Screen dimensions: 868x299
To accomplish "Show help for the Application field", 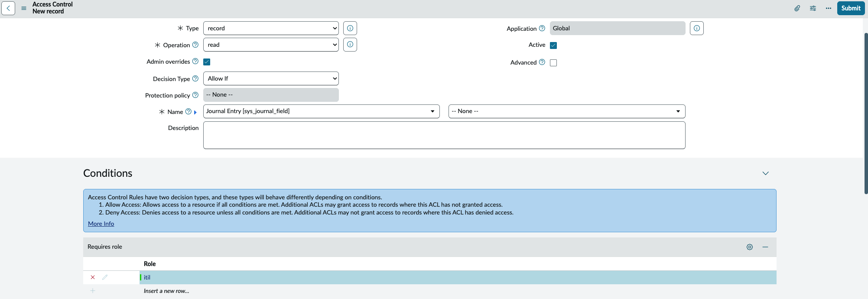I will (542, 28).
